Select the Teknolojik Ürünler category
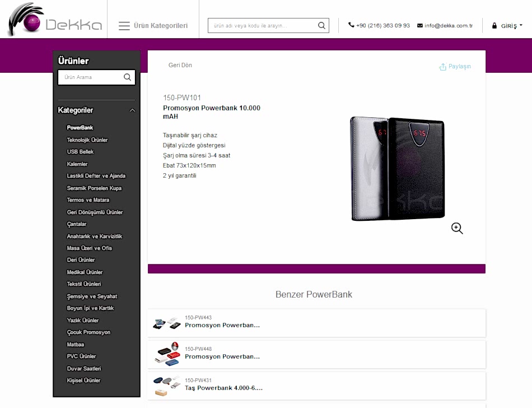532x408 pixels. point(87,140)
